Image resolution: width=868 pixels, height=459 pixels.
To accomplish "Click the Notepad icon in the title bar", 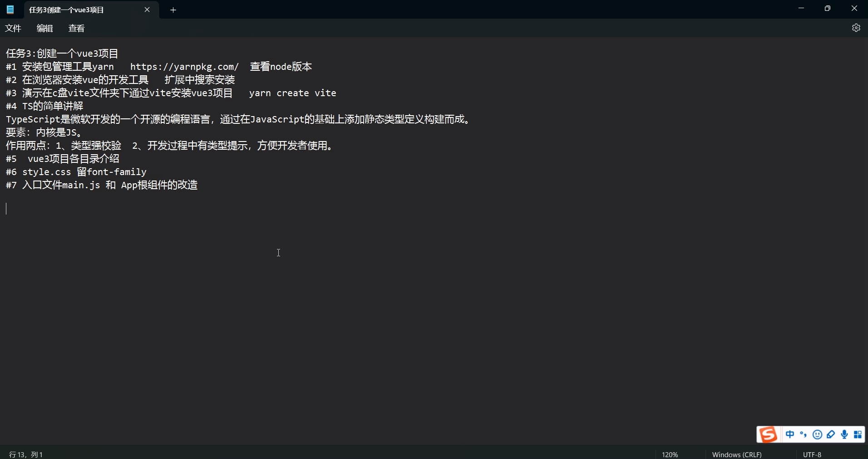I will click(10, 9).
